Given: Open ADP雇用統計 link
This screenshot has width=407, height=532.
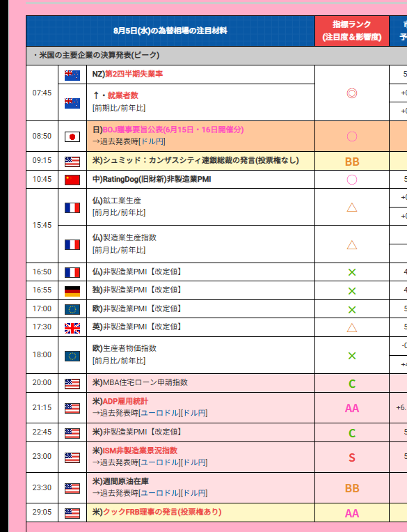Looking at the screenshot, I should 125,401.
